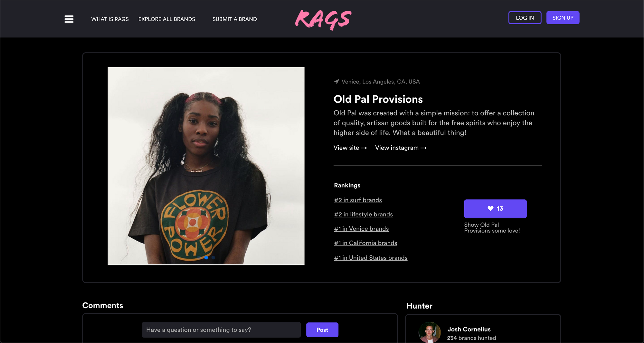The height and width of the screenshot is (343, 644).
Task: Open the What Is Rags page
Action: click(x=110, y=19)
